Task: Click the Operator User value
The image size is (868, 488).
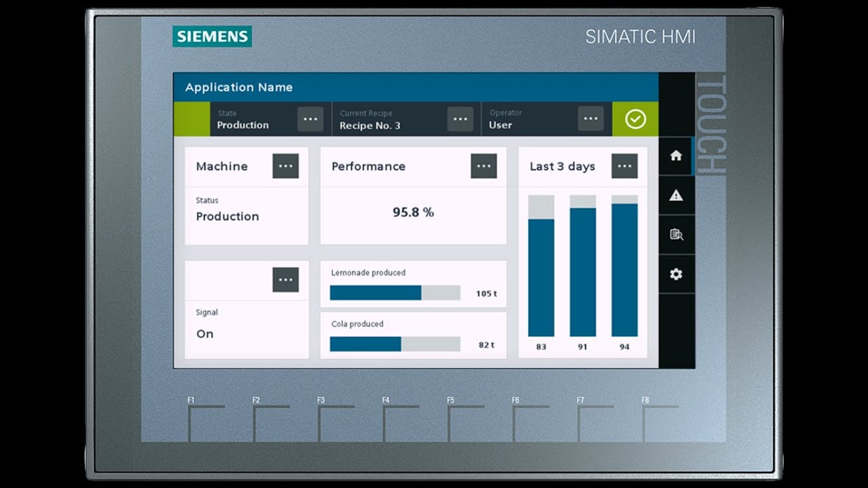Action: click(x=500, y=125)
